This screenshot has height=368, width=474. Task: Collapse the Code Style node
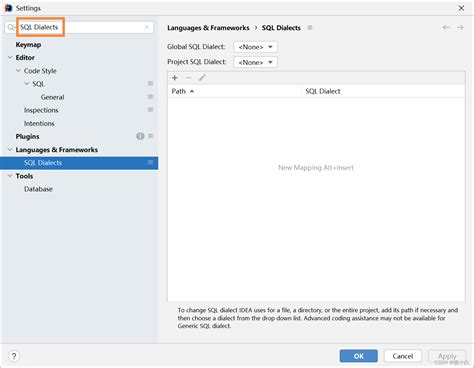(18, 71)
